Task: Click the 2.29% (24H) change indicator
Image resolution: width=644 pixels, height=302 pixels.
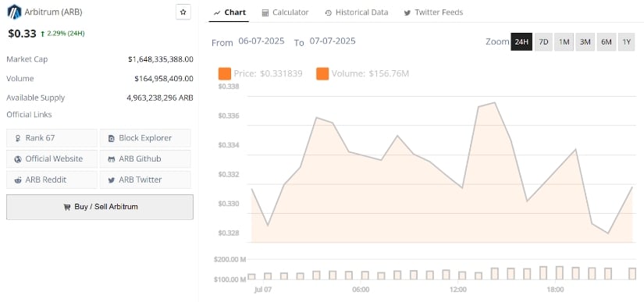Action: pos(62,34)
